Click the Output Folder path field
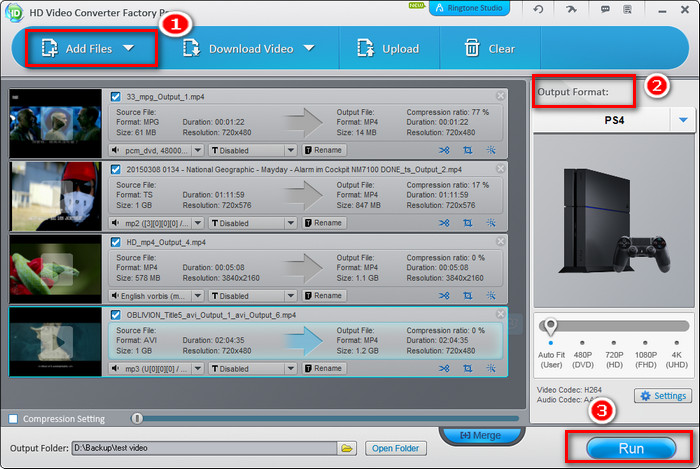 [x=204, y=448]
